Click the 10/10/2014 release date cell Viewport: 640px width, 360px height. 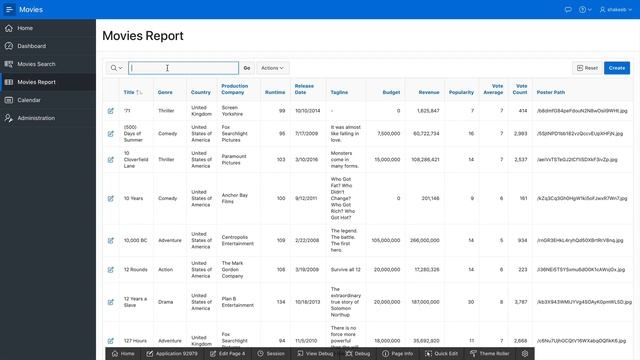pos(307,111)
